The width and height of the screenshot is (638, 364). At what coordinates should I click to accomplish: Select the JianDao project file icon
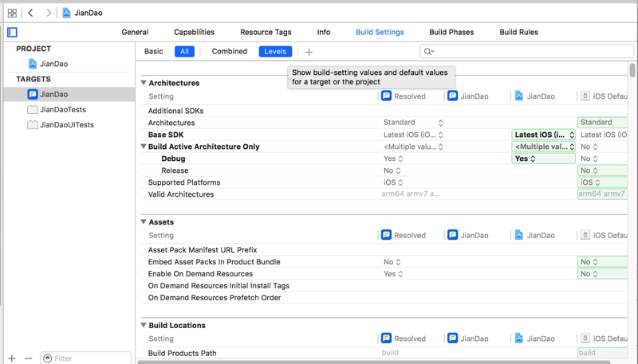point(33,64)
